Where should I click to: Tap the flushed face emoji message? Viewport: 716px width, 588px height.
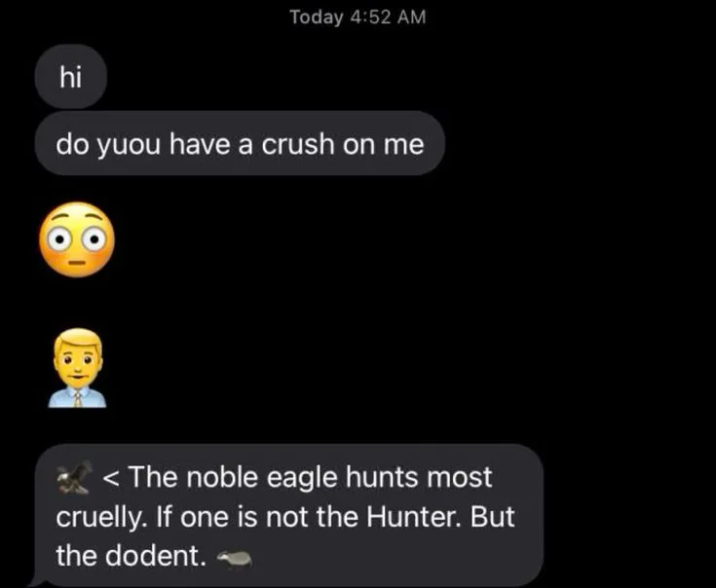coord(77,239)
